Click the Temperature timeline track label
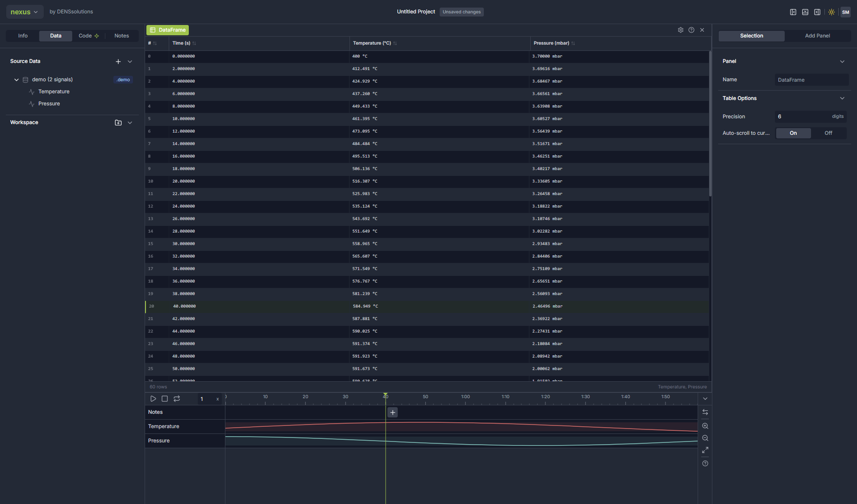857x504 pixels. 164,426
